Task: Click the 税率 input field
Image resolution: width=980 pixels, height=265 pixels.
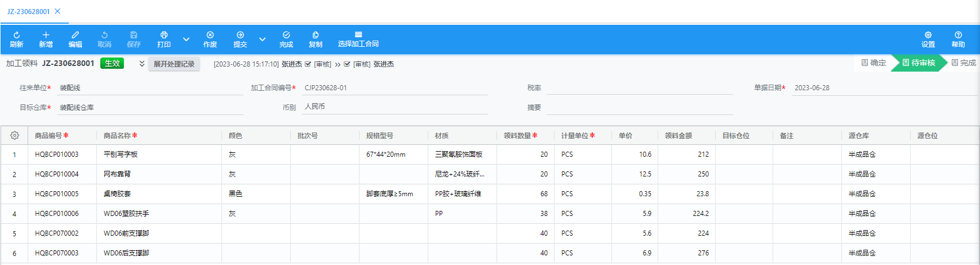Action: click(640, 88)
